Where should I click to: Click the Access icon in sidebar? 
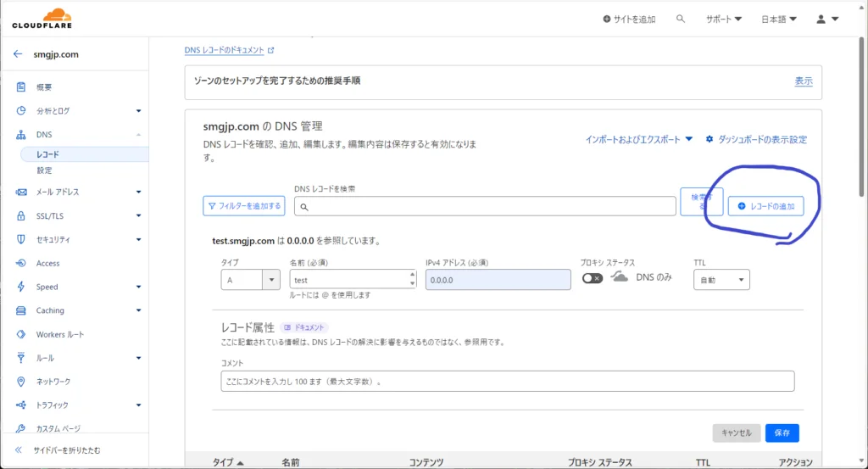click(21, 263)
